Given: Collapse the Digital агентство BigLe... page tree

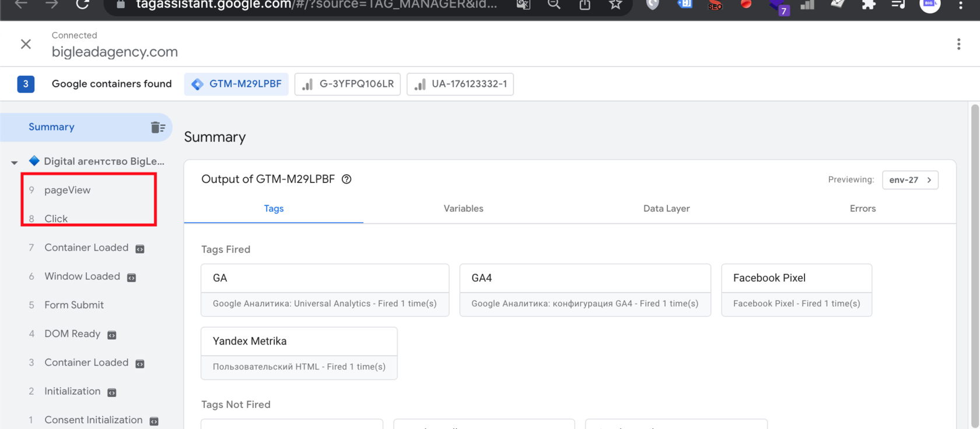Looking at the screenshot, I should pos(15,162).
